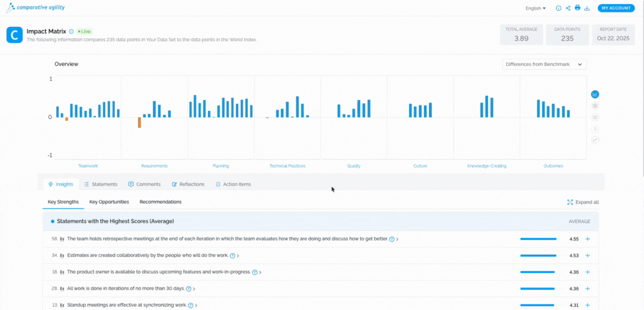Click the share report icon
The height and width of the screenshot is (310, 644).
[x=568, y=8]
